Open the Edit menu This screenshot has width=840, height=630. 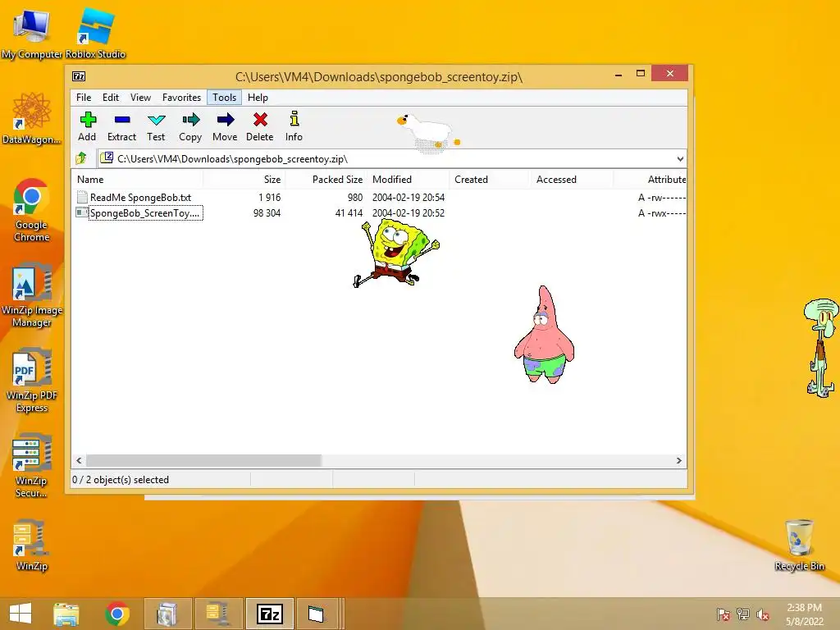(x=111, y=98)
